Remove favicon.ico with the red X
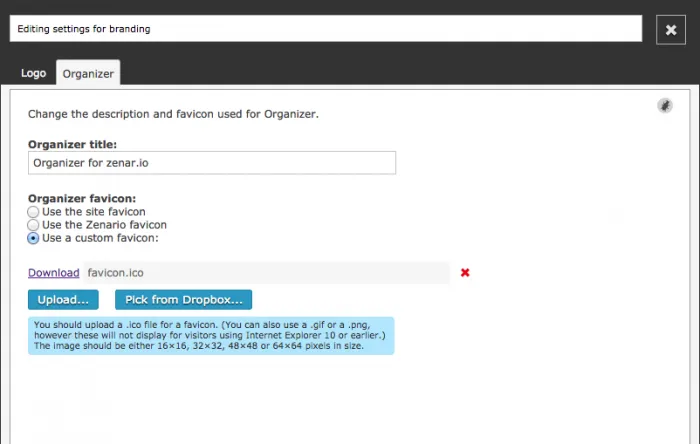 pyautogui.click(x=465, y=272)
